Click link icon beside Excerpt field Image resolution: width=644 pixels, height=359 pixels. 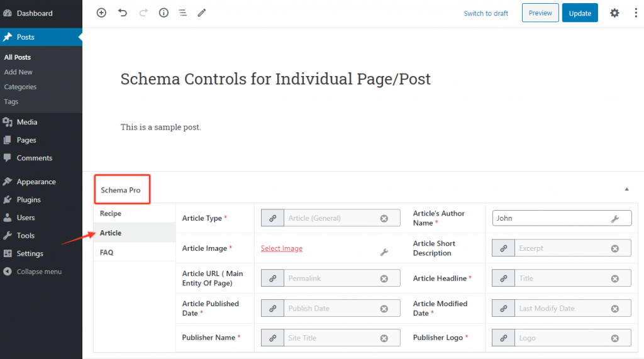pyautogui.click(x=504, y=248)
